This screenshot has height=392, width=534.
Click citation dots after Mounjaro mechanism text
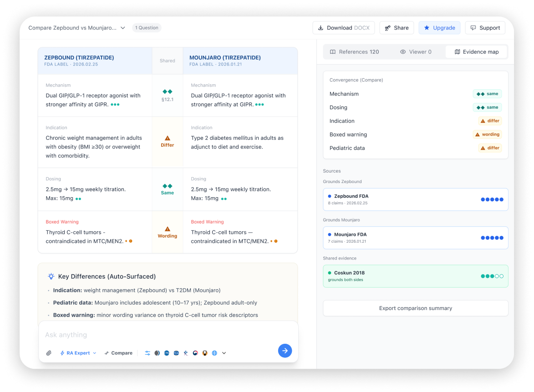click(259, 105)
